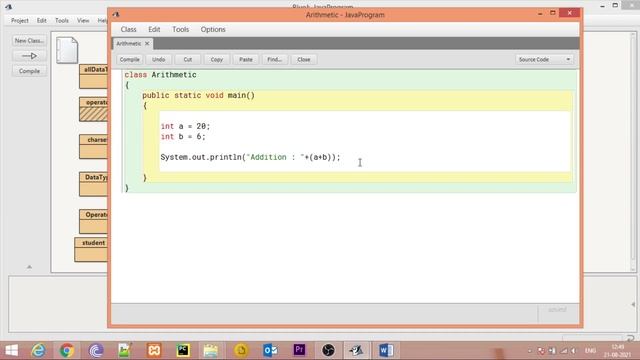Viewport: 640px width, 360px height.
Task: Click the purple swirl taskbar icon
Action: point(96,350)
